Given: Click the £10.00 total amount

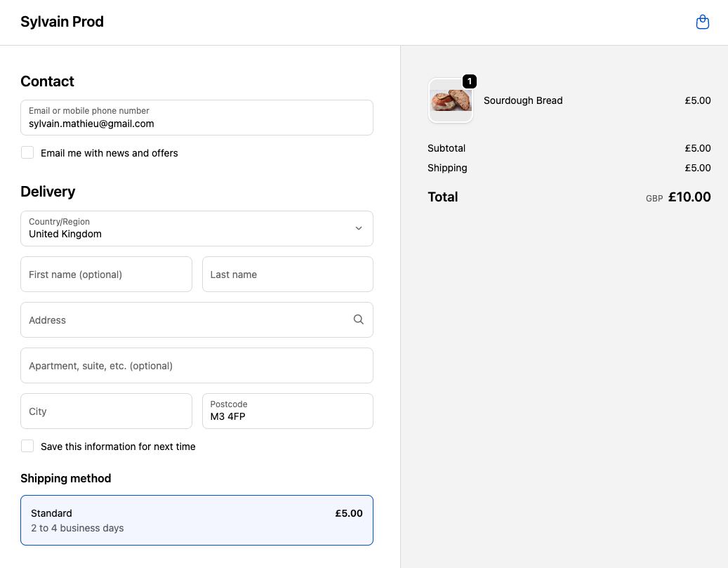Looking at the screenshot, I should pos(689,197).
